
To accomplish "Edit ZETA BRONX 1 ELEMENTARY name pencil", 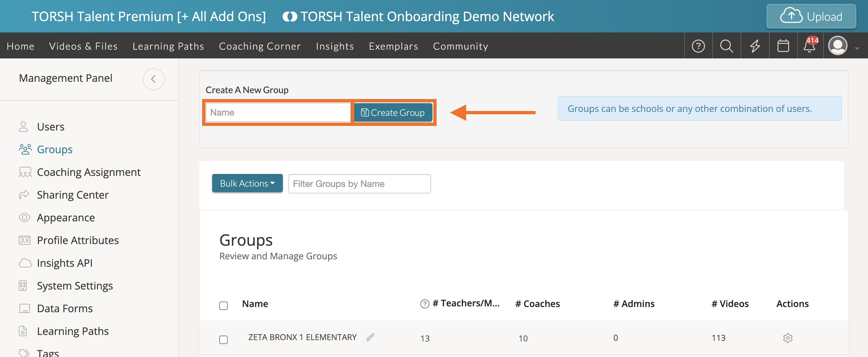I will point(370,337).
